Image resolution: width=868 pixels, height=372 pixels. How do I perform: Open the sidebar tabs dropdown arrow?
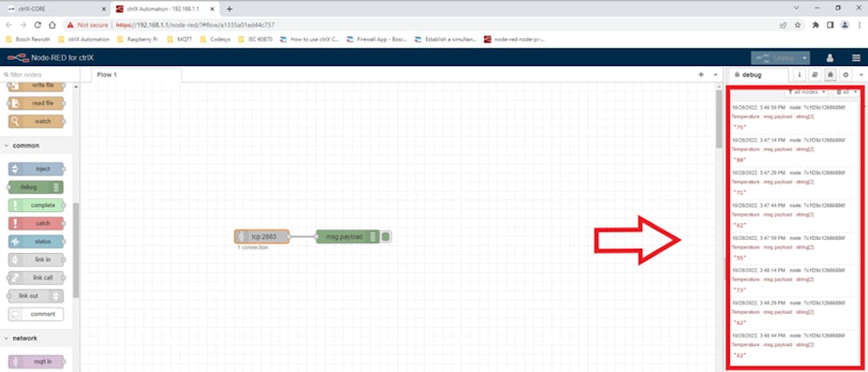861,75
